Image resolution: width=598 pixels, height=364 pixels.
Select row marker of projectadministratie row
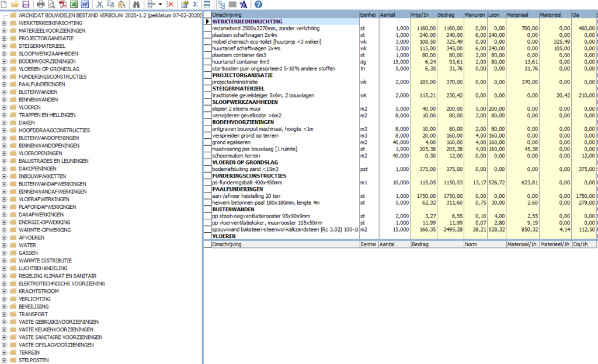tap(207, 82)
